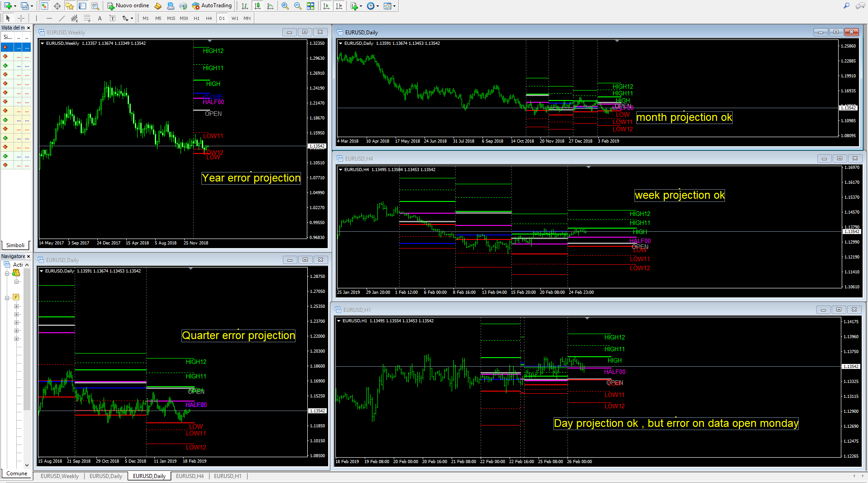The height and width of the screenshot is (483, 868).
Task: Open the templates icon
Action: (x=387, y=6)
